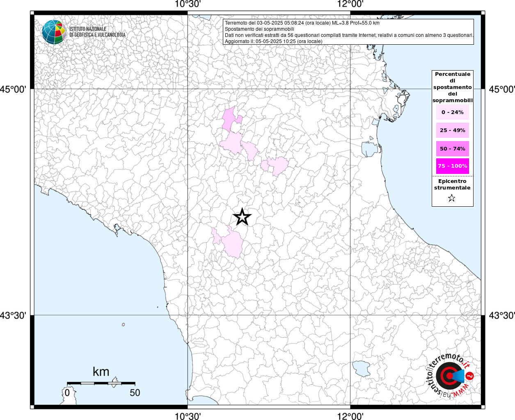Click the black-and-white scale bar
This screenshot has height=420, width=515.
coord(101,383)
